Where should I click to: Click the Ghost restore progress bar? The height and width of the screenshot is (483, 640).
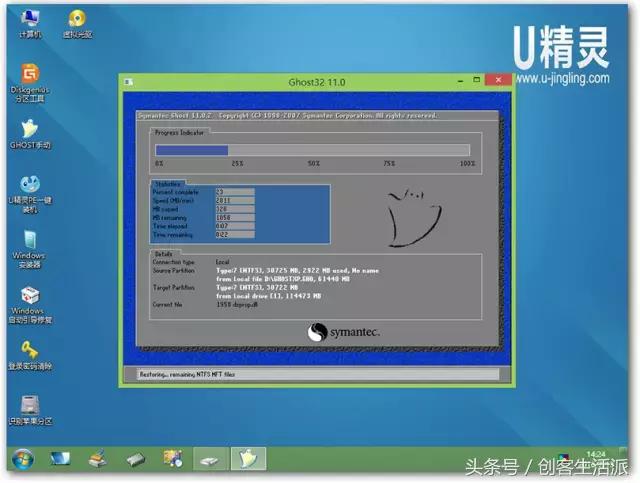[x=312, y=150]
